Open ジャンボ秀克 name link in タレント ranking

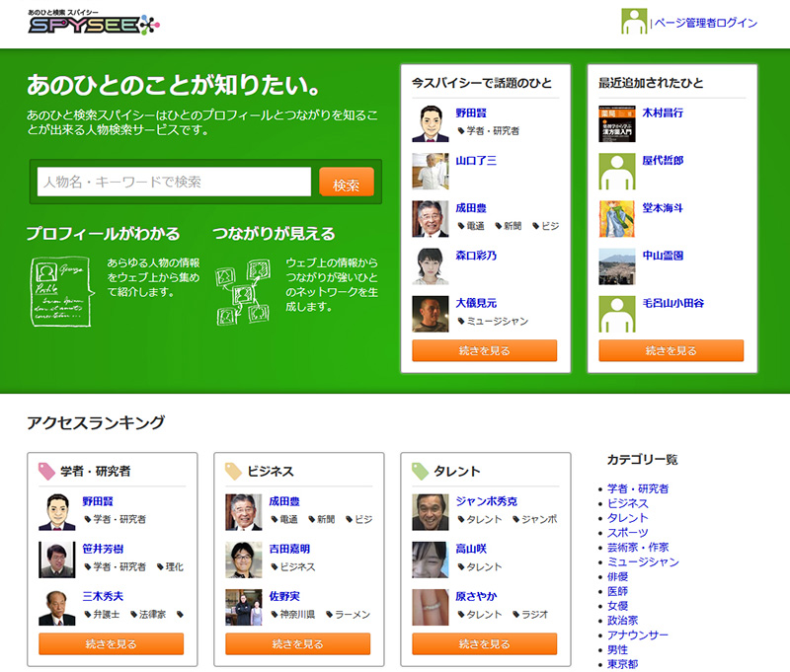tap(486, 501)
